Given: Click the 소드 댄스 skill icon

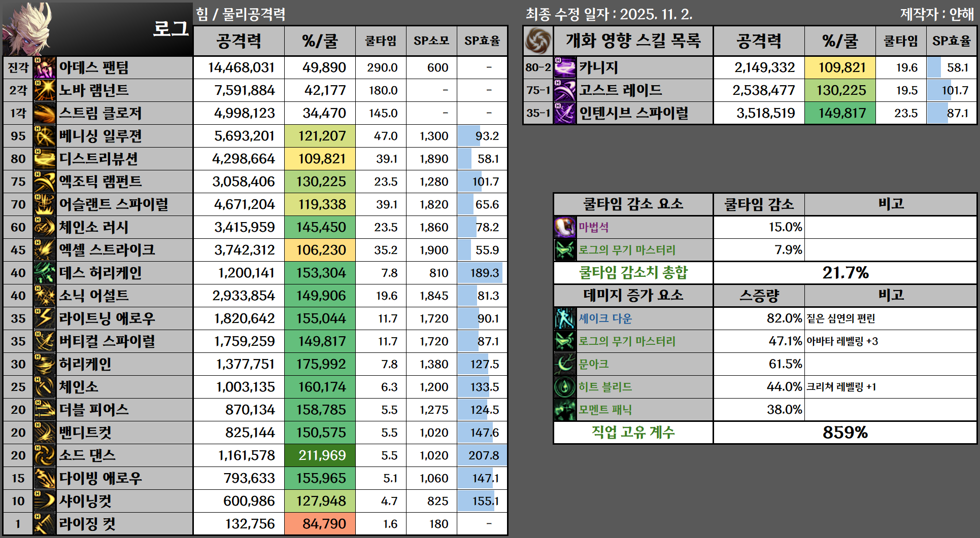Looking at the screenshot, I should pyautogui.click(x=44, y=455).
